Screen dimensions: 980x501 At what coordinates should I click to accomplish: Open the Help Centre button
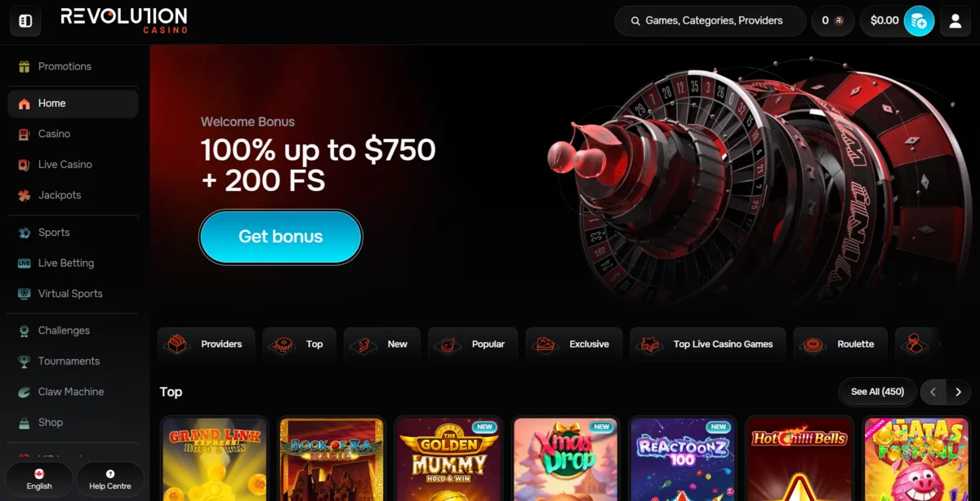[109, 480]
